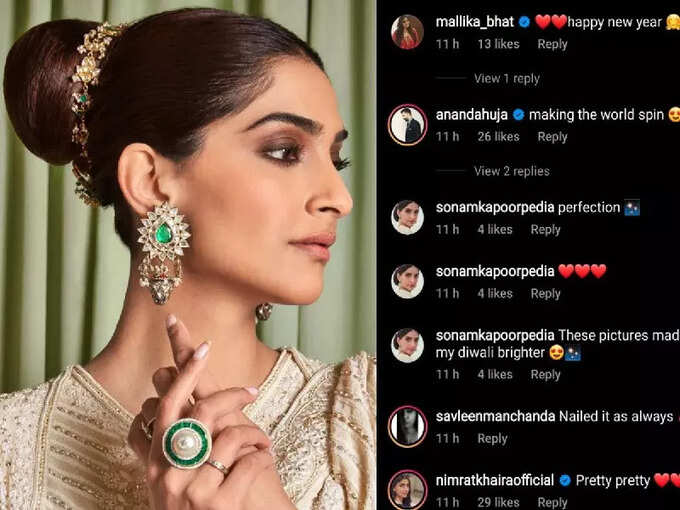Open anandahuja's profile picture

(407, 125)
